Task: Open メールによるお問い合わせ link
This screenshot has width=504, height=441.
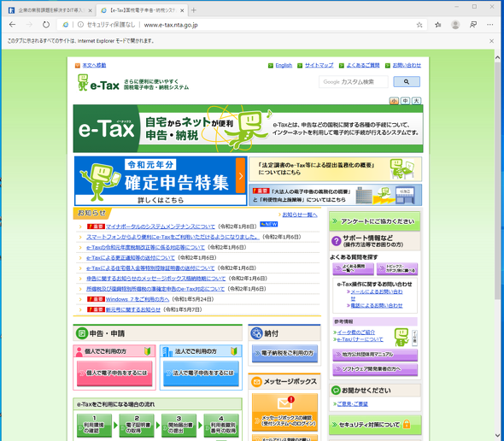Action: (x=376, y=295)
